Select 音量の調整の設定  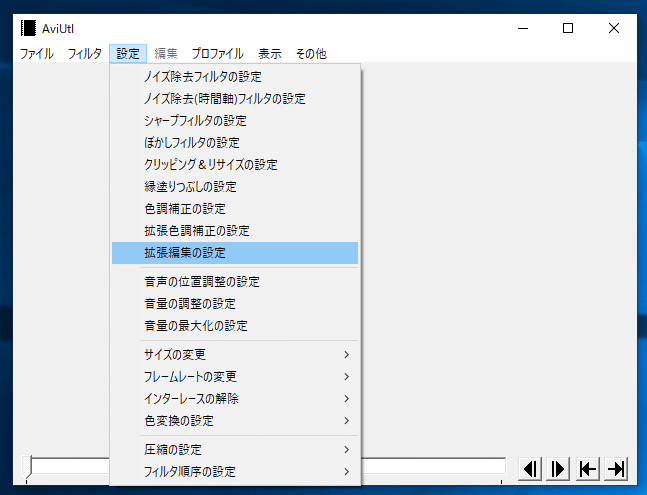click(x=235, y=304)
